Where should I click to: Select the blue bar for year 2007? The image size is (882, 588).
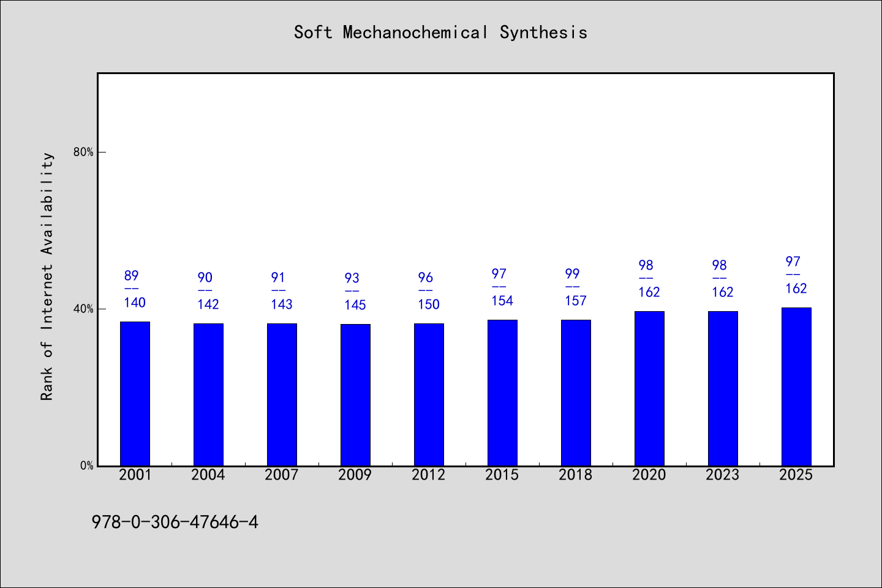282,394
